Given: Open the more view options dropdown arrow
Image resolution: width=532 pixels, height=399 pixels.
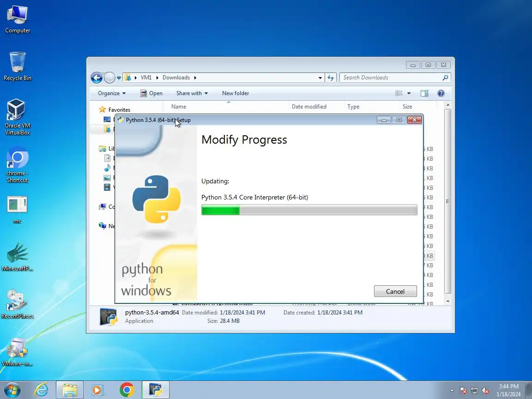Looking at the screenshot, I should 409,93.
